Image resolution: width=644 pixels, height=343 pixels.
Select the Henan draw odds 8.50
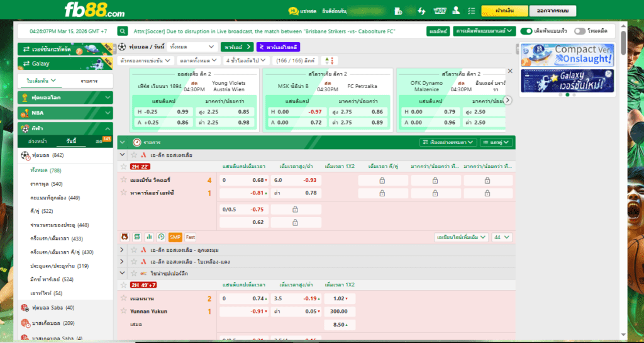(x=339, y=325)
